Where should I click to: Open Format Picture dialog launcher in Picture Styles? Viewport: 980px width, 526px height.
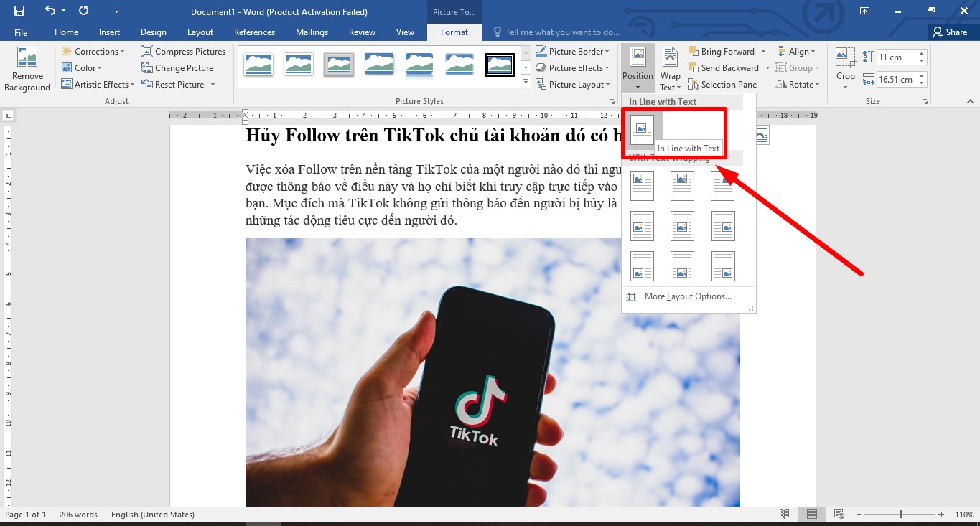click(x=612, y=102)
